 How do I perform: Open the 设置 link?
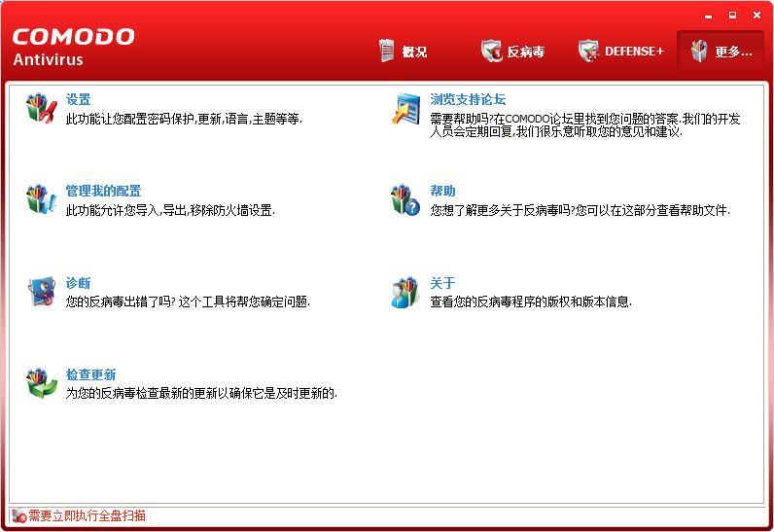78,99
